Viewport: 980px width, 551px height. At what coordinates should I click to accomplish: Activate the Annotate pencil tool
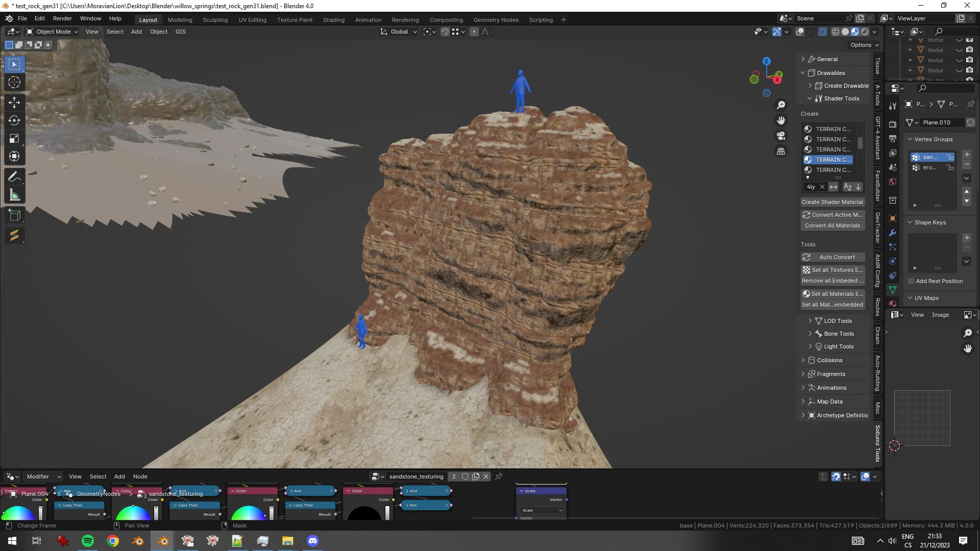(14, 177)
